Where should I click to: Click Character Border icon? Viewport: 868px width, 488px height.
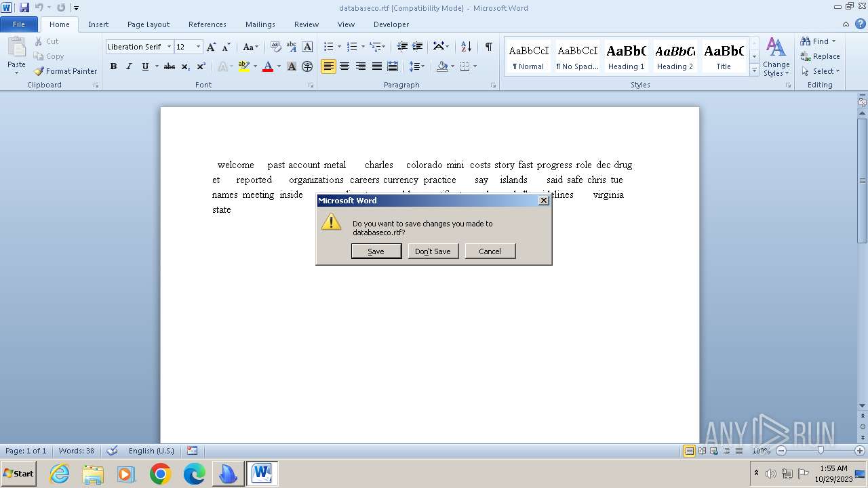click(x=307, y=47)
